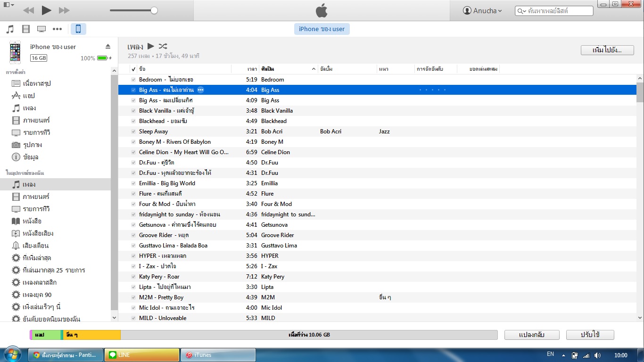
Task: Open search options magnifier dropdown
Action: coord(522,11)
